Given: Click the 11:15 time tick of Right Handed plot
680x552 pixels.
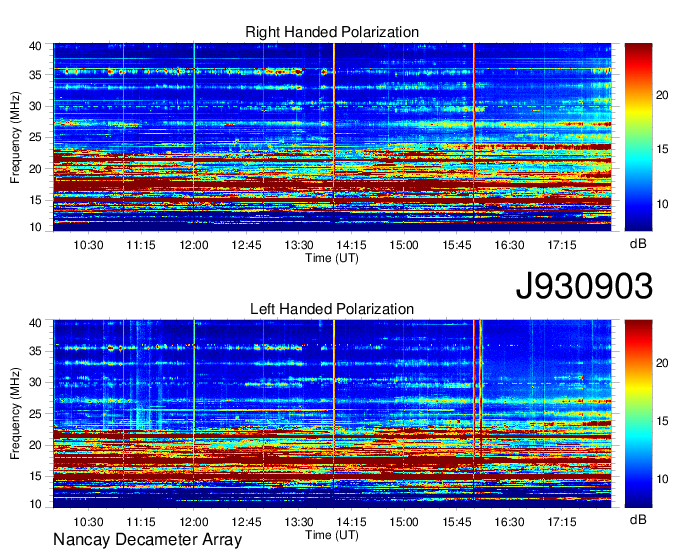Looking at the screenshot, I should 141,245.
